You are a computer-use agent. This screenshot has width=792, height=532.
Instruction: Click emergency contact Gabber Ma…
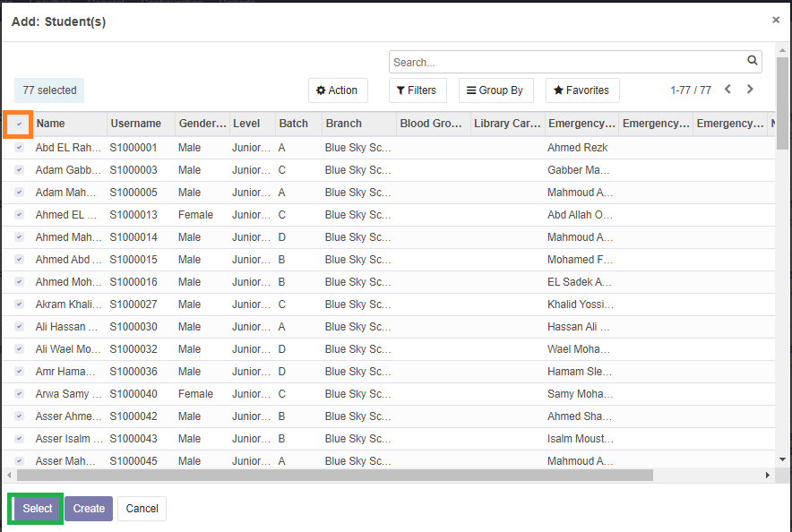(x=579, y=170)
